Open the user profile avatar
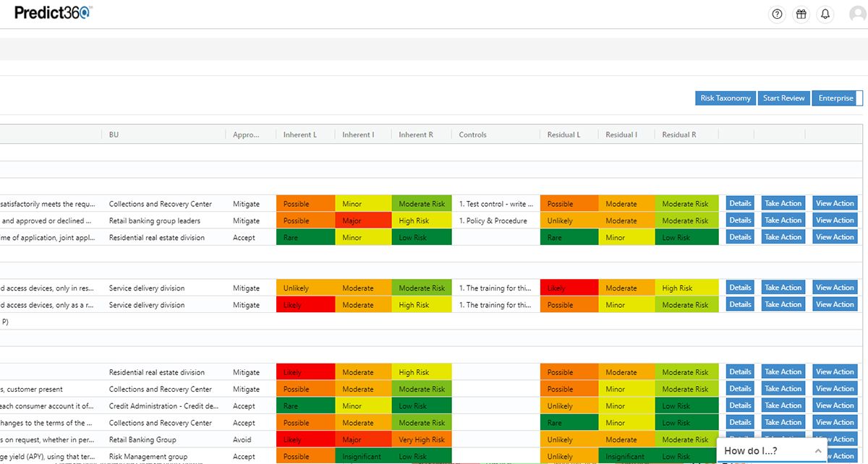This screenshot has height=464, width=868. (857, 14)
